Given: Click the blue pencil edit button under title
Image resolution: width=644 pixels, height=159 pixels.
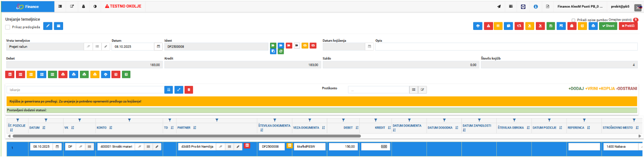Looking at the screenshot, I should tap(48, 26).
